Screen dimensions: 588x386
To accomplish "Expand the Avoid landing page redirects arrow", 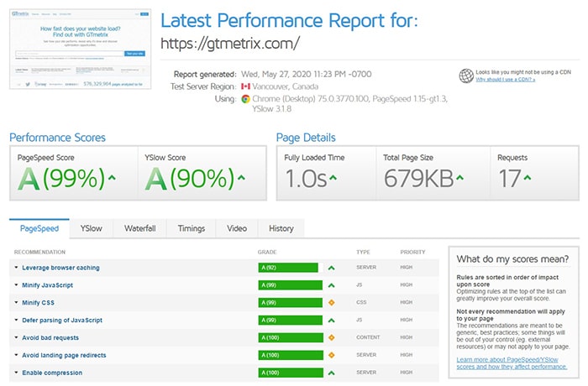I will tap(16, 355).
